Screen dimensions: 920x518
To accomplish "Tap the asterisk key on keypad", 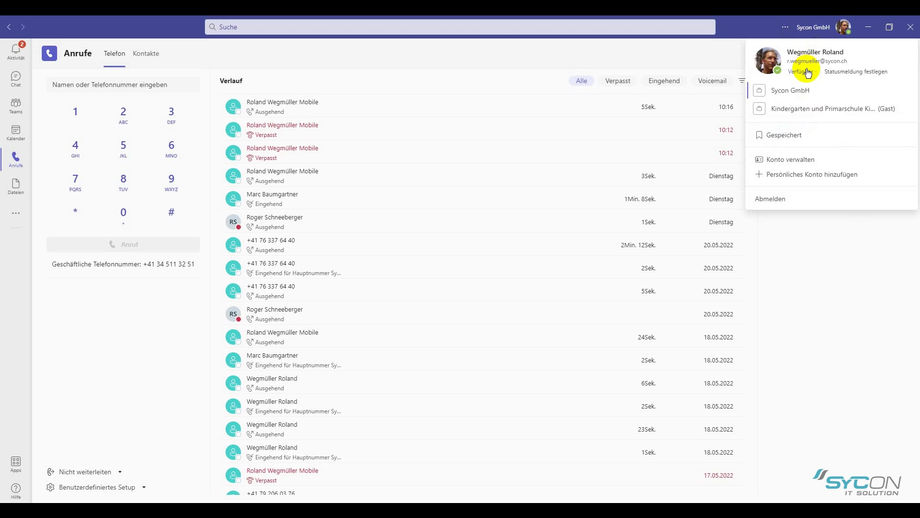I will tap(75, 212).
